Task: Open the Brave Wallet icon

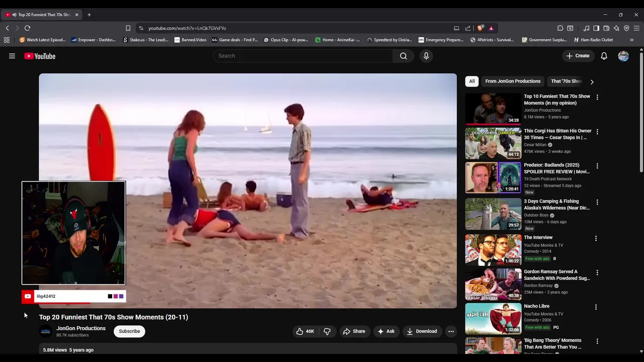Action: (606, 28)
